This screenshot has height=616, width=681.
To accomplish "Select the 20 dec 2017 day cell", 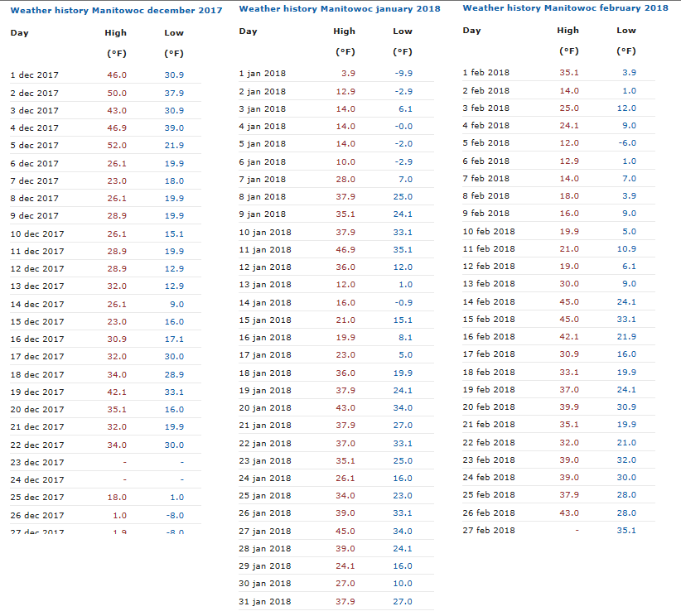I will click(x=37, y=409).
